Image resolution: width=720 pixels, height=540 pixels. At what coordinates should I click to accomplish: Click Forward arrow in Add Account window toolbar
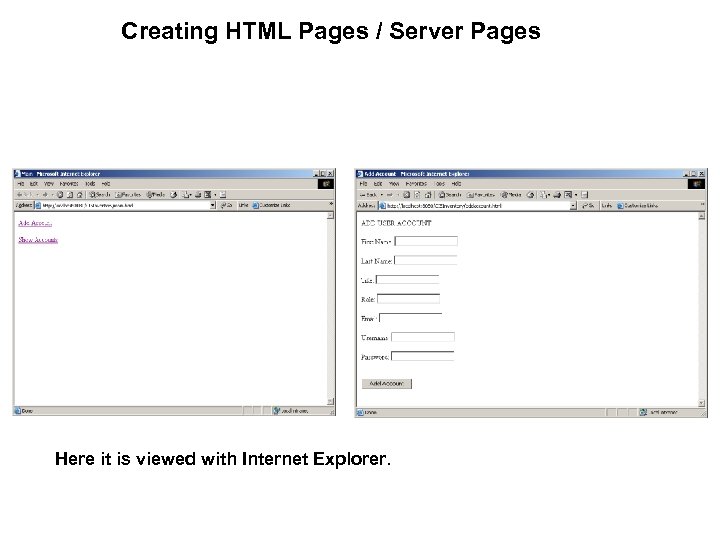point(389,195)
